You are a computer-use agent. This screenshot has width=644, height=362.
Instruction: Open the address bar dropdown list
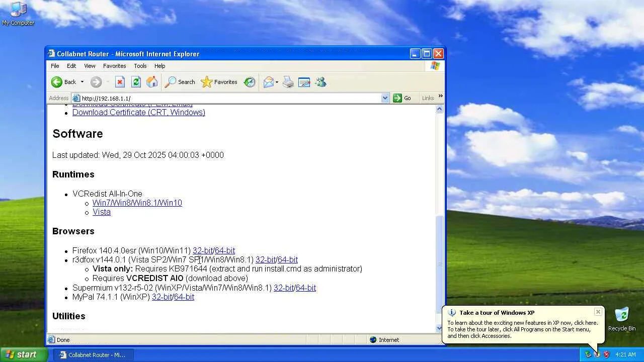click(385, 98)
